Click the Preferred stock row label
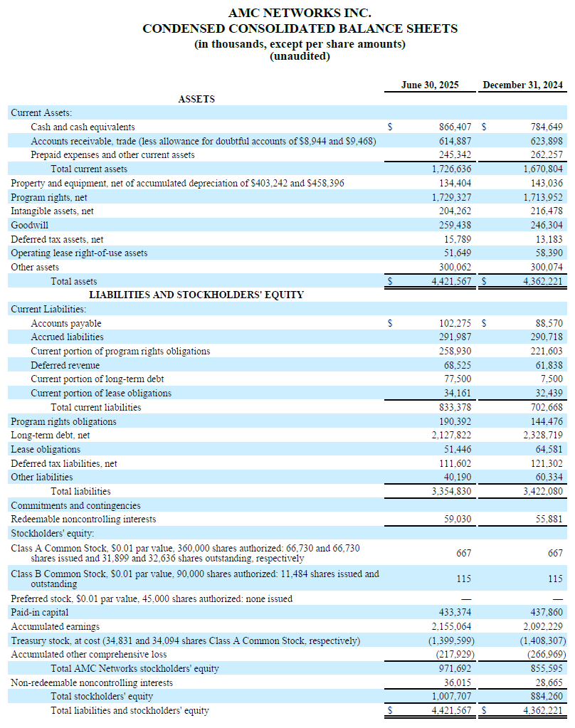Viewport: 575px width, 728px height. pyautogui.click(x=152, y=599)
